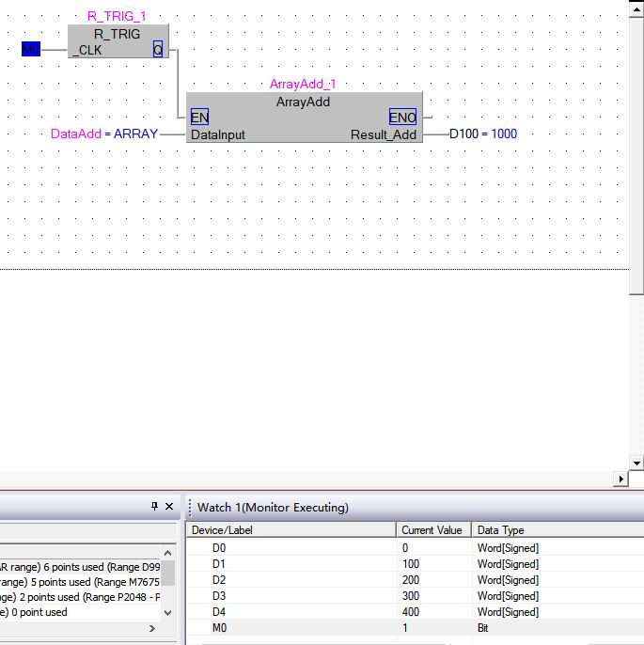644x645 pixels.
Task: Select the ENO pin on ArrayAdd
Action: 402,118
